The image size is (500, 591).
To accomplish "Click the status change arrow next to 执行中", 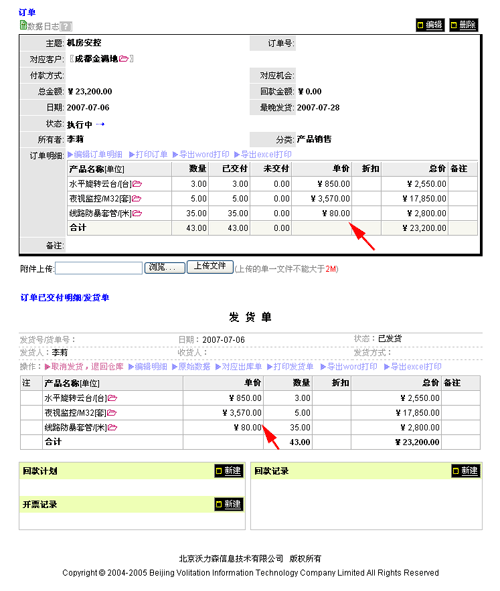I will point(100,124).
